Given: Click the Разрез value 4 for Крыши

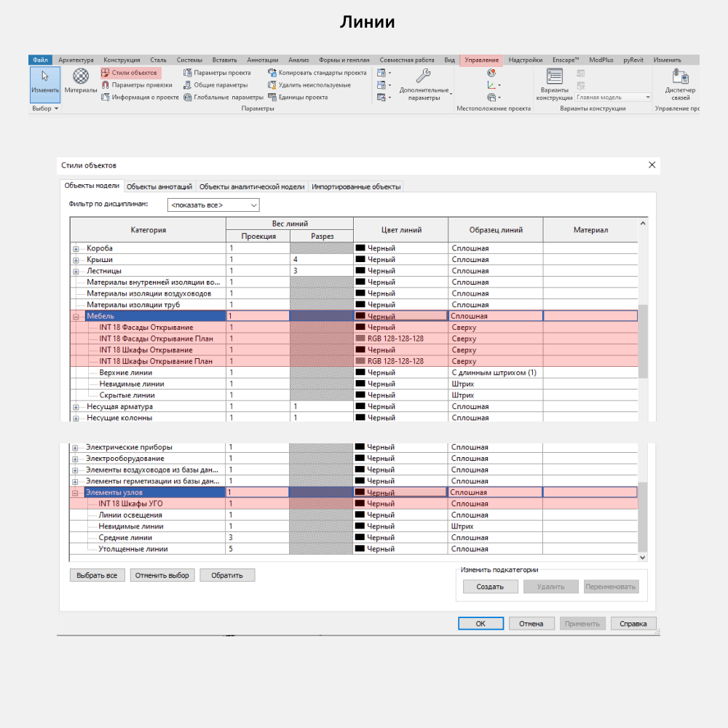Looking at the screenshot, I should [321, 260].
